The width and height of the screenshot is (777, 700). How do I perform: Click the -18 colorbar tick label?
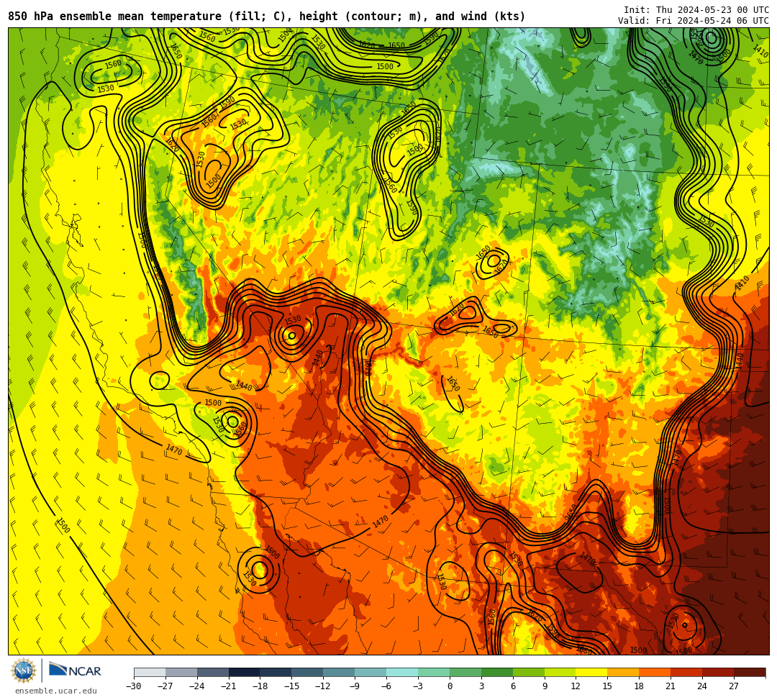click(x=260, y=686)
